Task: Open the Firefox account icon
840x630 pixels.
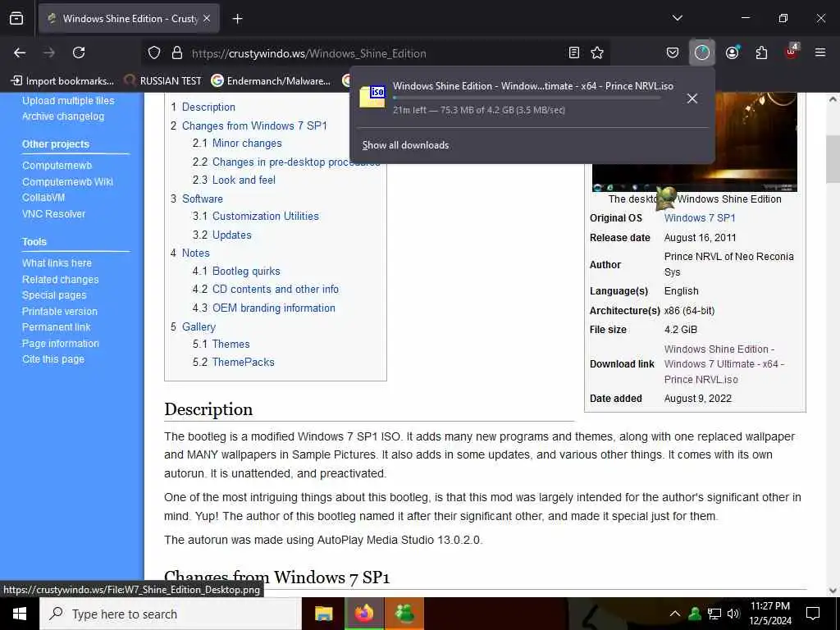Action: click(732, 52)
